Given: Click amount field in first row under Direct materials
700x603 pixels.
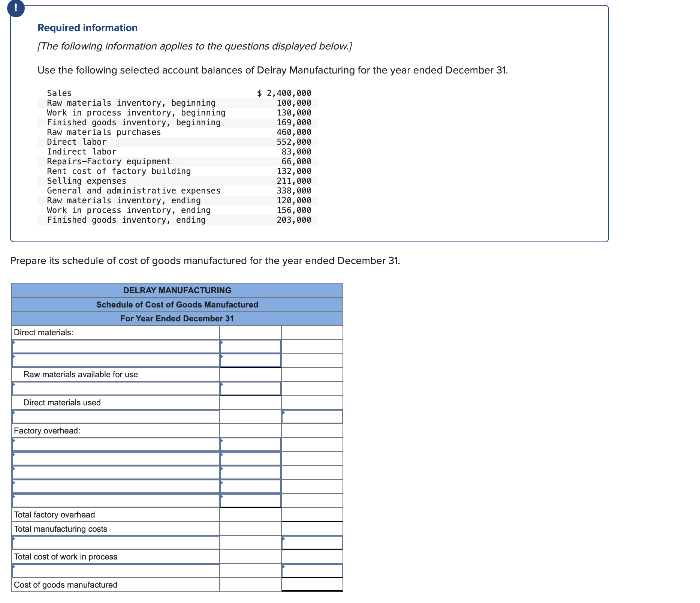Looking at the screenshot, I should click(x=250, y=346).
